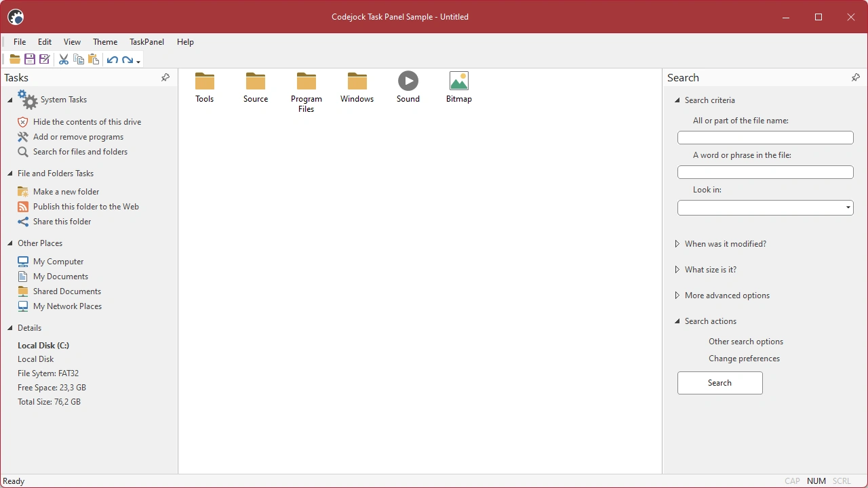Open the Look in dropdown
868x488 pixels.
coord(848,207)
